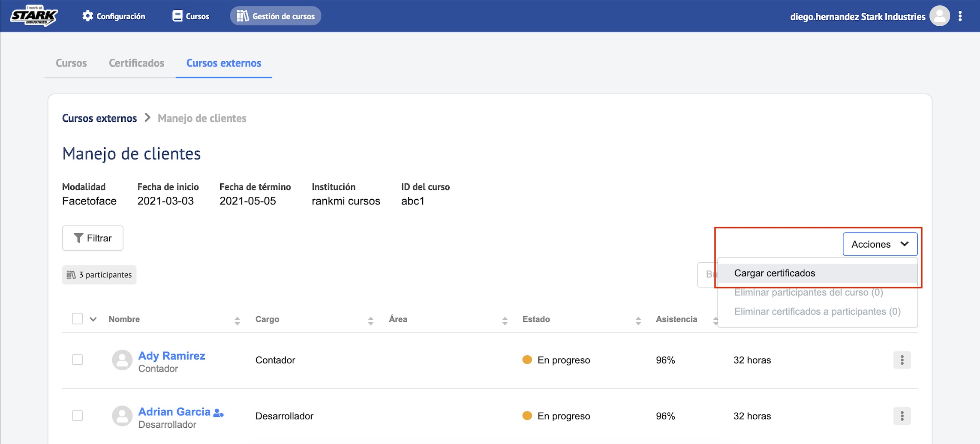
Task: Sort by the Cargo column arrows
Action: [371, 321]
